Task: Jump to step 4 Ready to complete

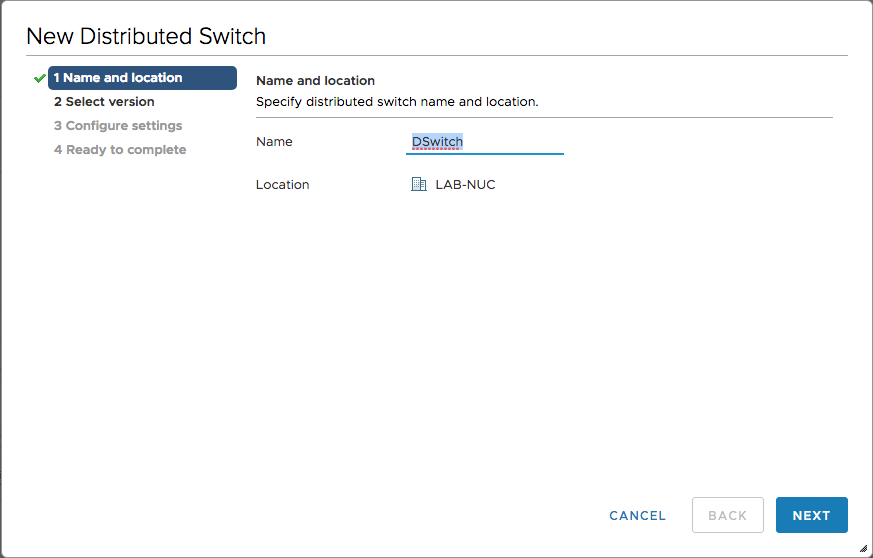Action: 120,150
